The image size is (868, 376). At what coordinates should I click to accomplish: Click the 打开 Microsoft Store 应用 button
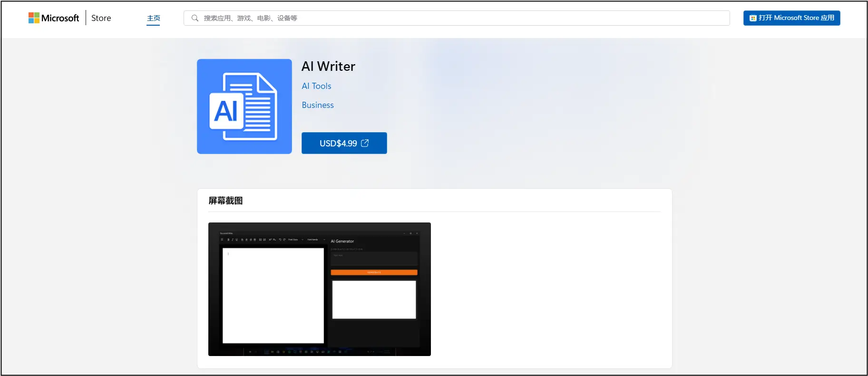tap(791, 18)
